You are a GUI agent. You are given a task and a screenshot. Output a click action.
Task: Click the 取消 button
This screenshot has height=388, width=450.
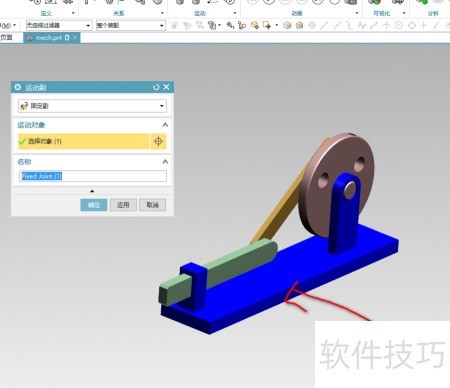[x=152, y=205]
